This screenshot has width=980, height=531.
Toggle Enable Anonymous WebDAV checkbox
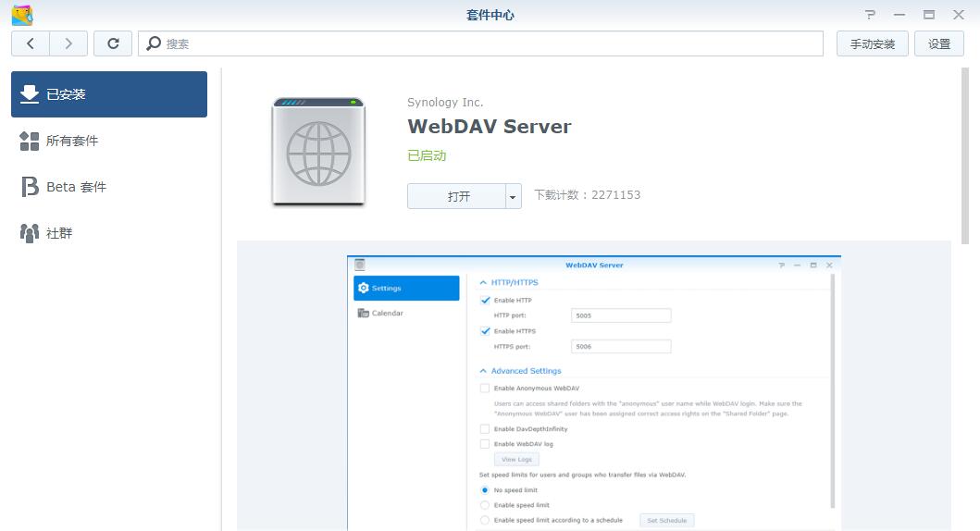point(484,388)
